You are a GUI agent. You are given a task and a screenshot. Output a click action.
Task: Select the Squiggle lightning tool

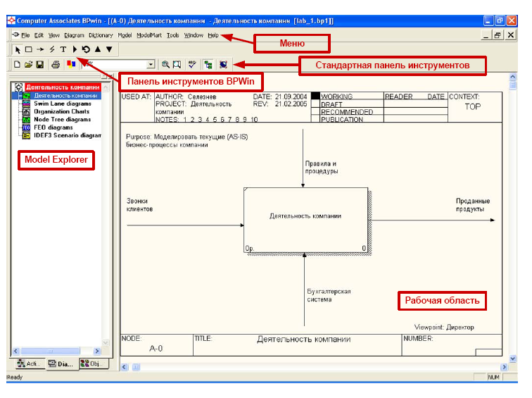pyautogui.click(x=52, y=49)
